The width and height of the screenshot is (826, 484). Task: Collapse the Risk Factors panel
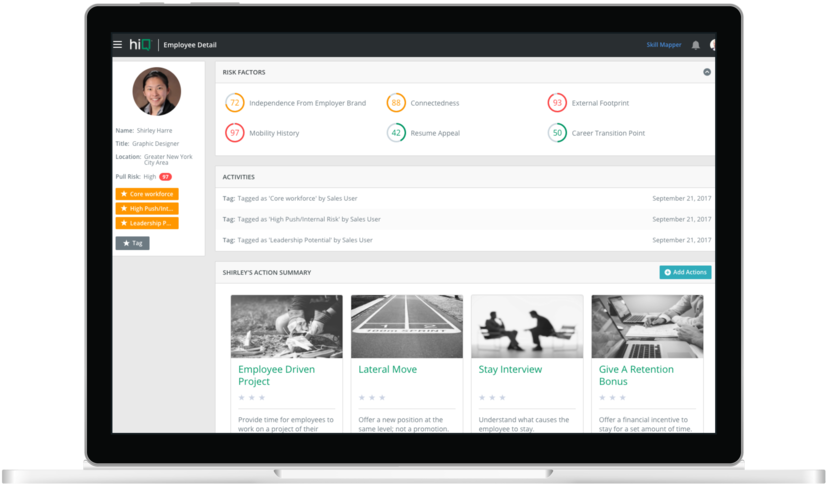coord(707,72)
